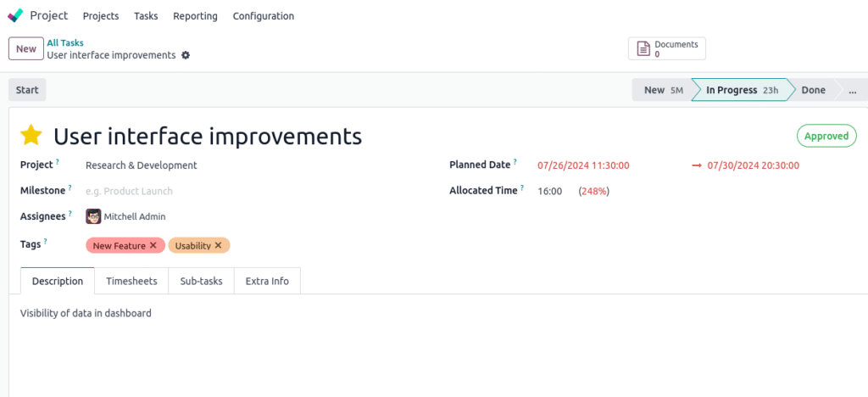Remove the Usability tag
This screenshot has height=397, width=868.
218,245
